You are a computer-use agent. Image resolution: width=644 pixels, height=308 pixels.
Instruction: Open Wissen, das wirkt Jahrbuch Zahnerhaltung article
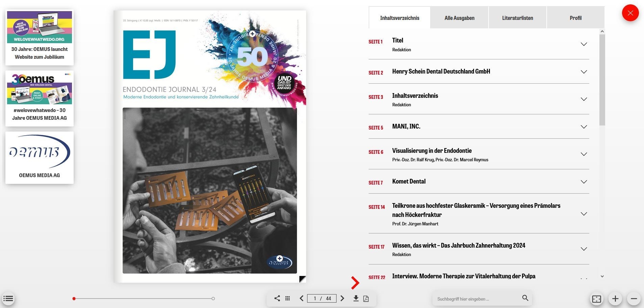459,246
